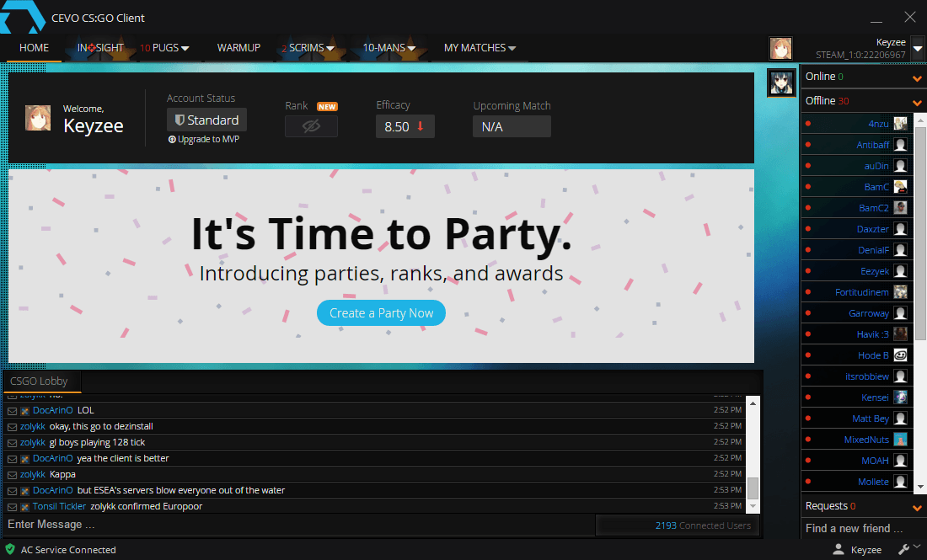The height and width of the screenshot is (560, 927).
Task: Toggle the hidden Rank eye icon
Action: point(312,125)
